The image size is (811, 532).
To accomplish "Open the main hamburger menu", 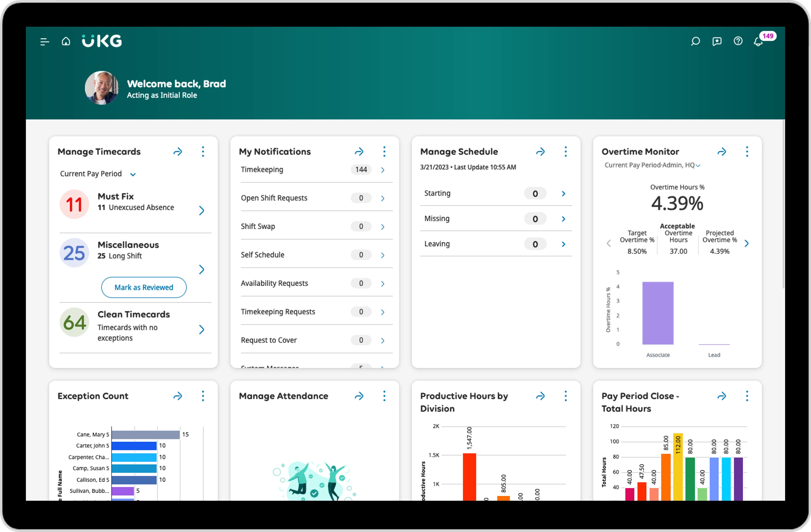I will [x=45, y=42].
